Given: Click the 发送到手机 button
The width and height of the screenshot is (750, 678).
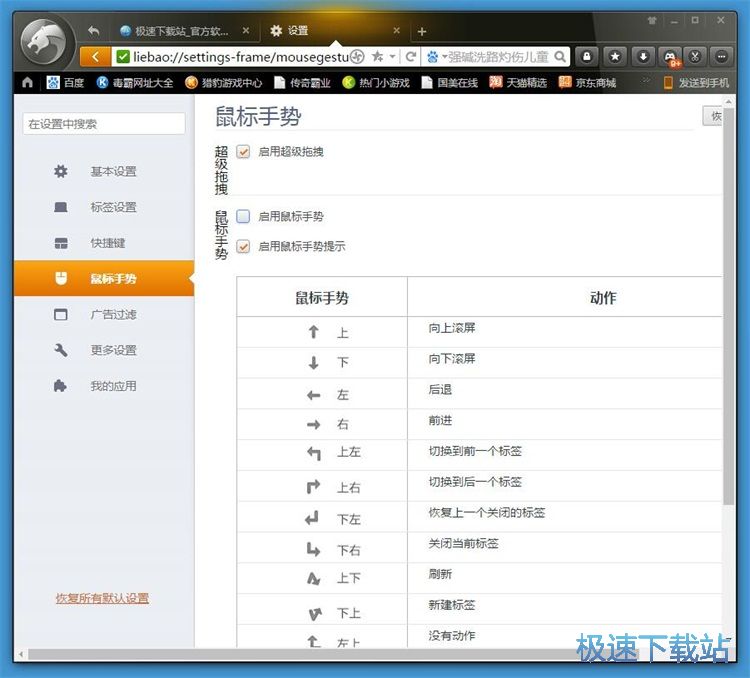Looking at the screenshot, I should pyautogui.click(x=696, y=83).
